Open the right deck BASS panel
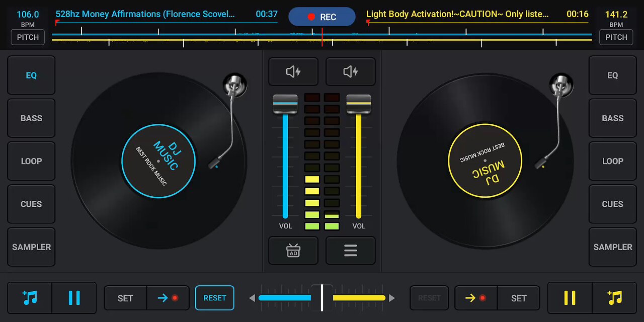The width and height of the screenshot is (644, 322). (x=612, y=118)
